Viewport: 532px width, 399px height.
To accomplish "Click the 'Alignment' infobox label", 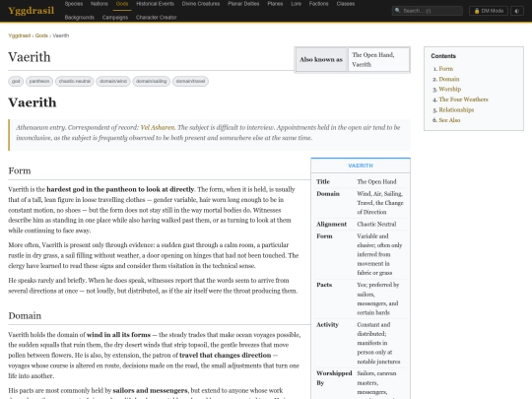I will click(x=331, y=224).
